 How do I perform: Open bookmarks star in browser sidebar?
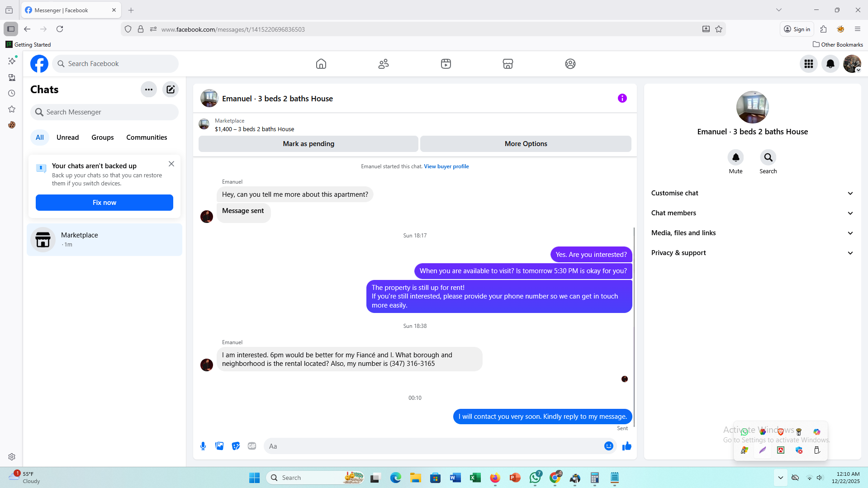point(12,109)
